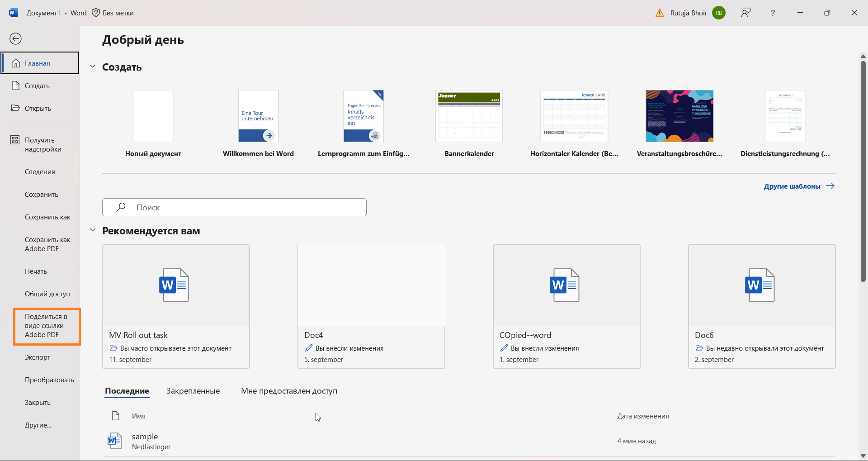Choose the Veranstaltungsbroschüre template
This screenshot has width=868, height=461.
679,123
